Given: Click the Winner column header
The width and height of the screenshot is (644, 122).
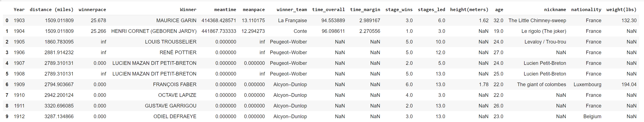Looking at the screenshot, I should pos(188,9).
